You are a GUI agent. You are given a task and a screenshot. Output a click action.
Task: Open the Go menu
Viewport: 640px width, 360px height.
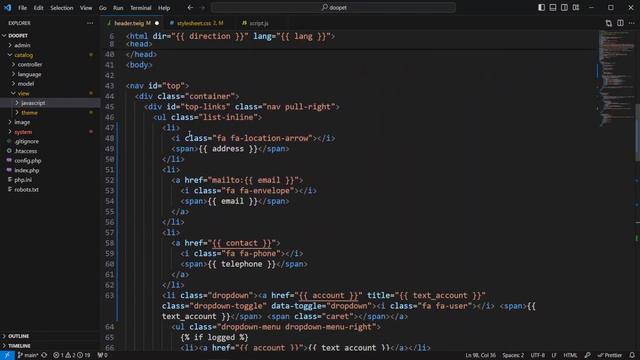point(102,8)
